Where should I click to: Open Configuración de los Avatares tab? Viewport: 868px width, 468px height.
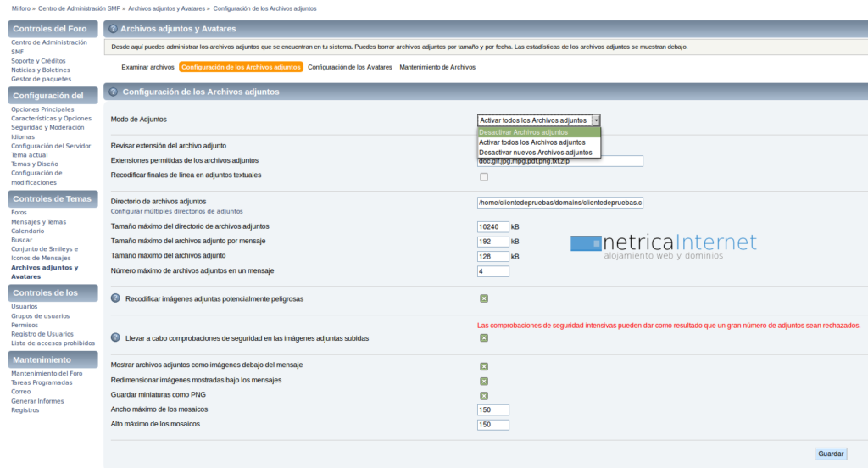point(349,67)
